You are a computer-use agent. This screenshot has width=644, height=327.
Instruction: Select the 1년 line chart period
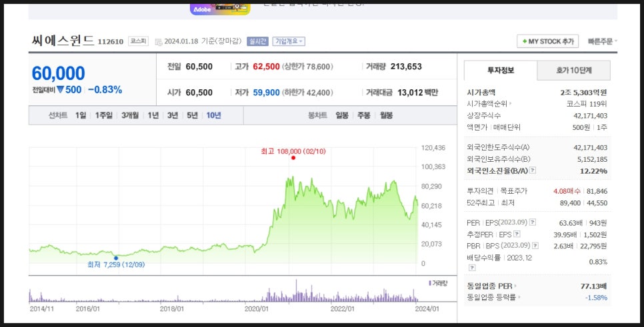(x=153, y=115)
